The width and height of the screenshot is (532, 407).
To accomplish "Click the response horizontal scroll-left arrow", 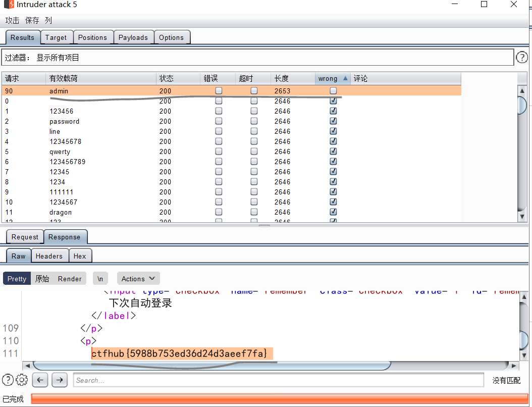I will coord(27,366).
